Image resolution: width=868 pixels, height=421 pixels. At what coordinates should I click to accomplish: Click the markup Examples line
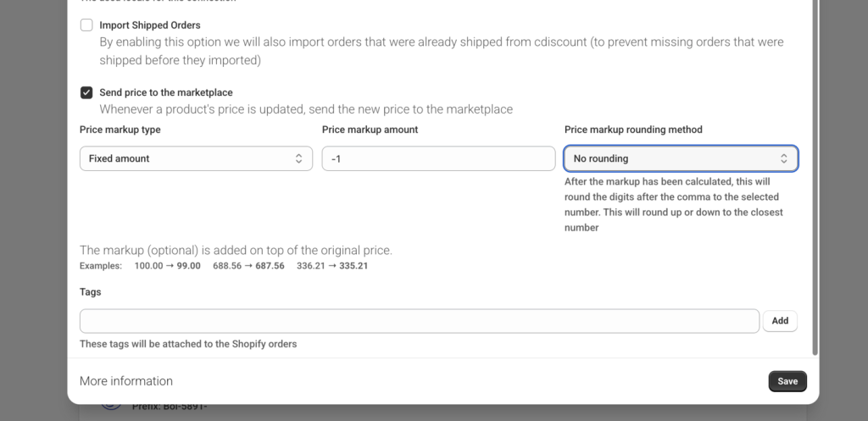point(224,266)
